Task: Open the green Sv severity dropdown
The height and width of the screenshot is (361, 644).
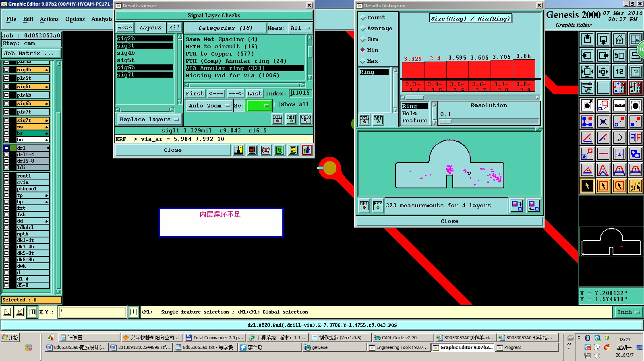Action: (x=259, y=106)
